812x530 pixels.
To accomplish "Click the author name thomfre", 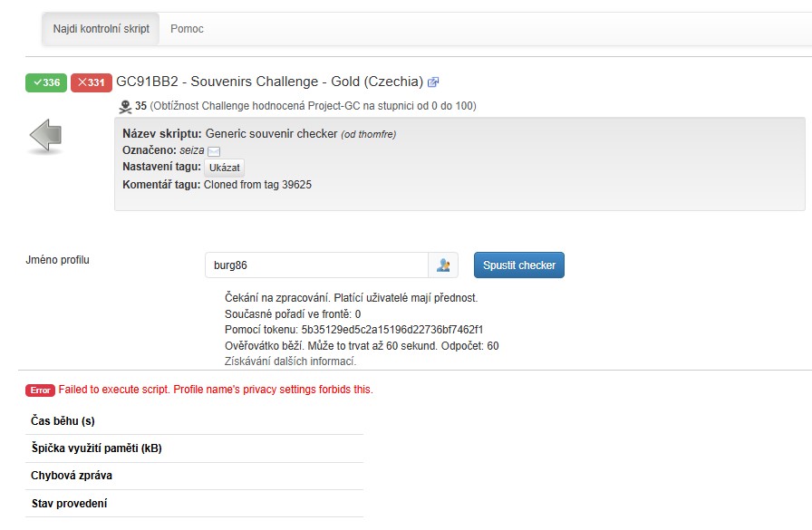I will click(376, 134).
